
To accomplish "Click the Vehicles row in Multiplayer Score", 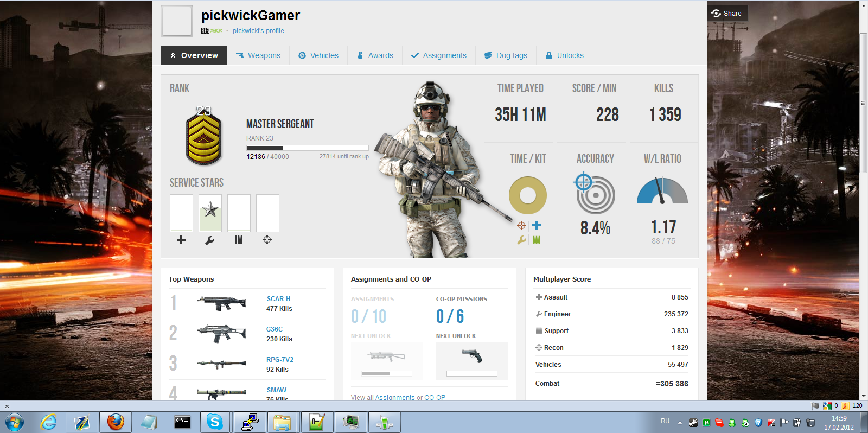I will 612,365.
